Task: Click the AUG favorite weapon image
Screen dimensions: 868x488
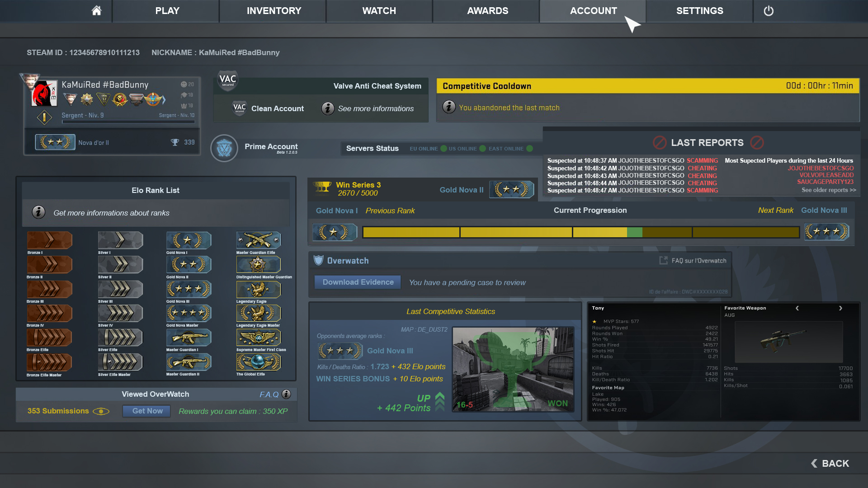Action: 788,342
